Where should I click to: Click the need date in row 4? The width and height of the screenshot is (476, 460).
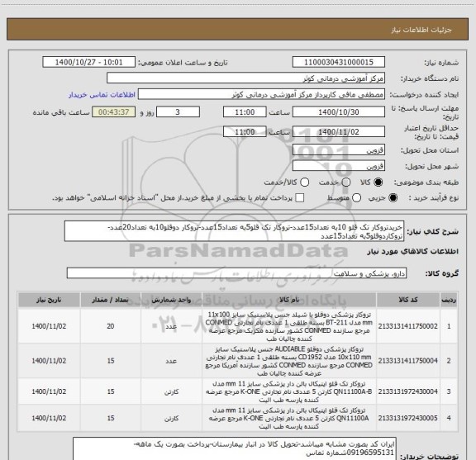[x=49, y=418]
